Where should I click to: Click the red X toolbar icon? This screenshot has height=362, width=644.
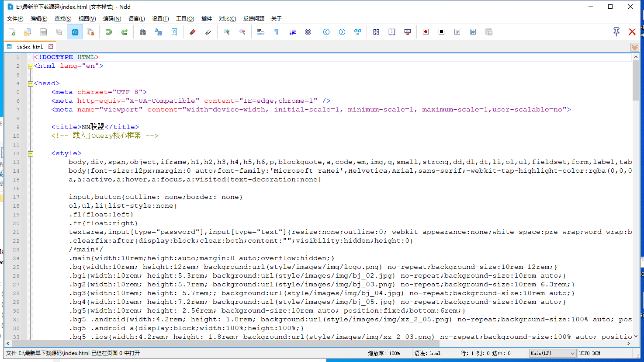pos(632,32)
